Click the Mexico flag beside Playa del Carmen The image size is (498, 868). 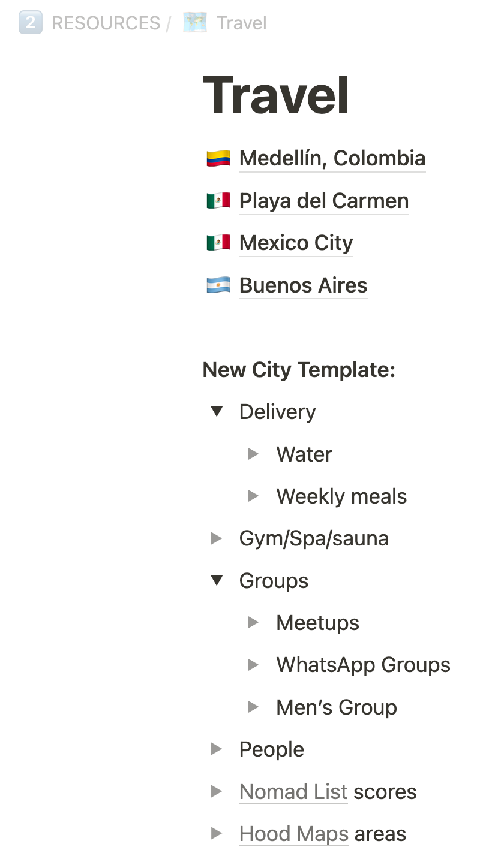(218, 201)
